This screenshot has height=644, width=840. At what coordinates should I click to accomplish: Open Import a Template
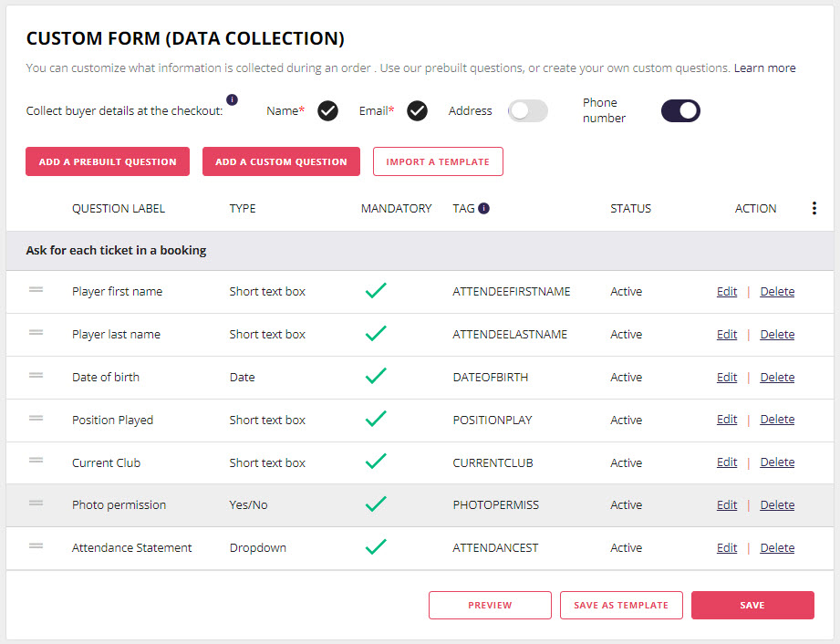point(438,161)
